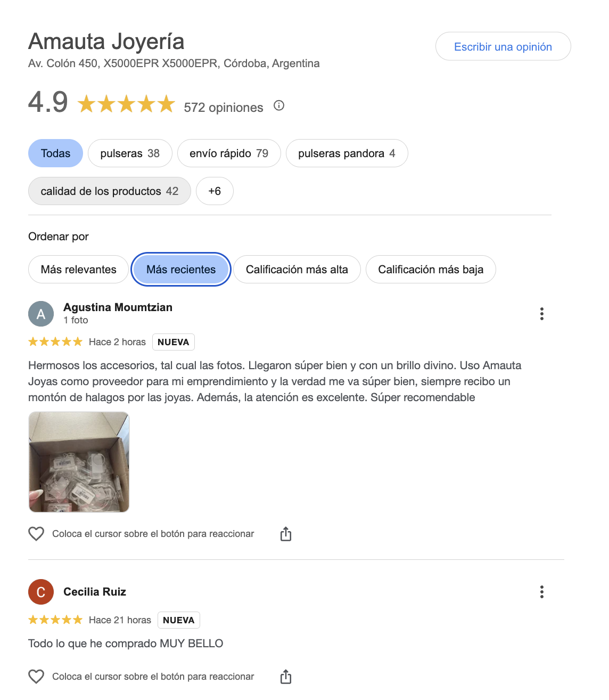Click the Escribir una opinión button

[x=503, y=46]
